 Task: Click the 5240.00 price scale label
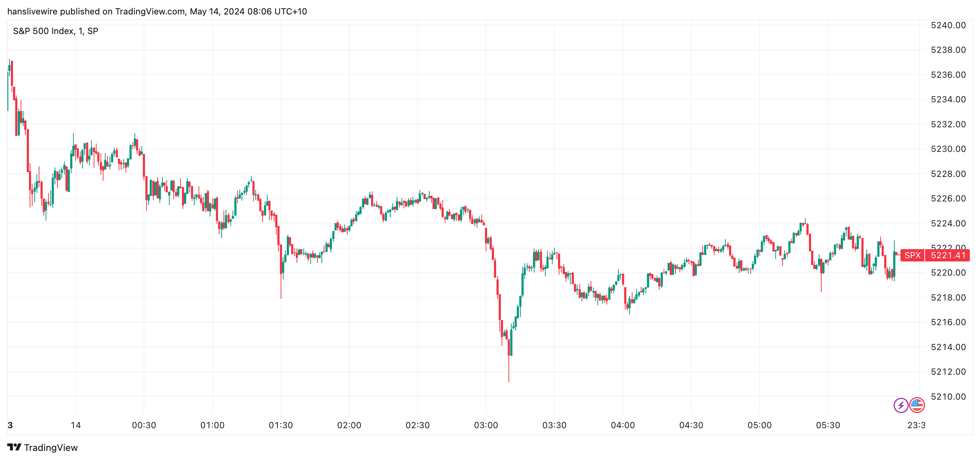coord(948,25)
